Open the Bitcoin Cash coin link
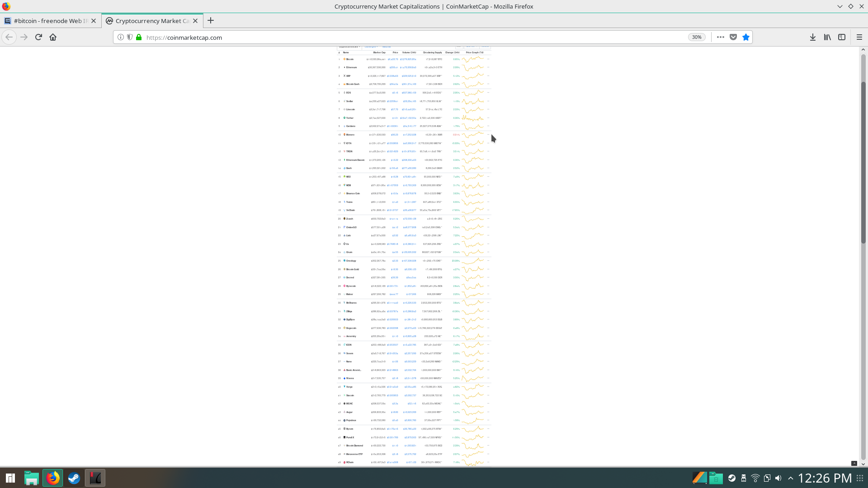The image size is (868, 488). (x=353, y=84)
